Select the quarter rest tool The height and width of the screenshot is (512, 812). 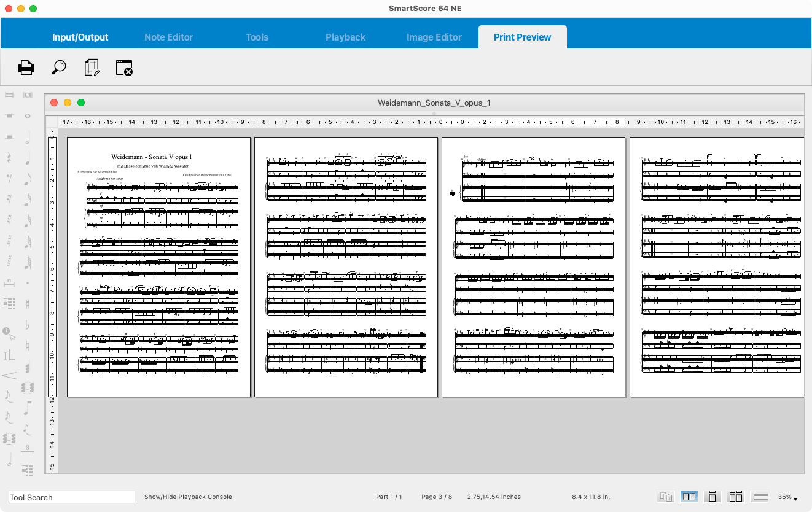point(9,158)
